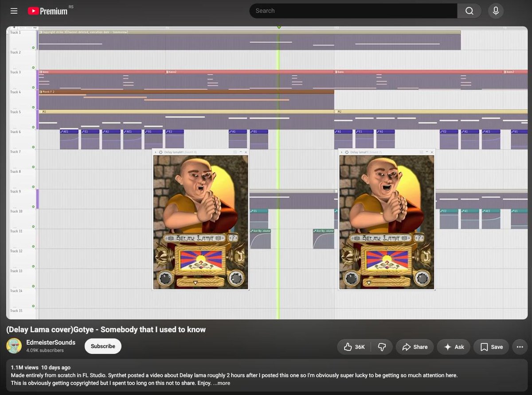Open gear settings in Delay lamaM1 title bar
The height and width of the screenshot is (395, 532).
point(160,152)
